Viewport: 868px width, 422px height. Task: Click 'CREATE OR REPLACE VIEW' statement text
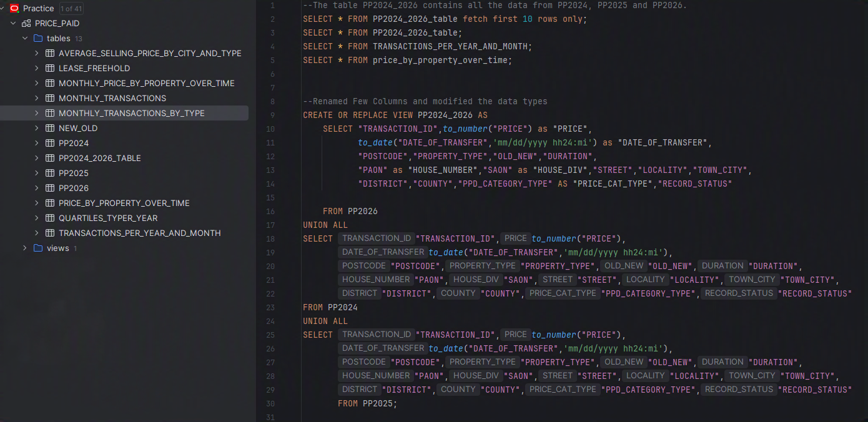358,115
